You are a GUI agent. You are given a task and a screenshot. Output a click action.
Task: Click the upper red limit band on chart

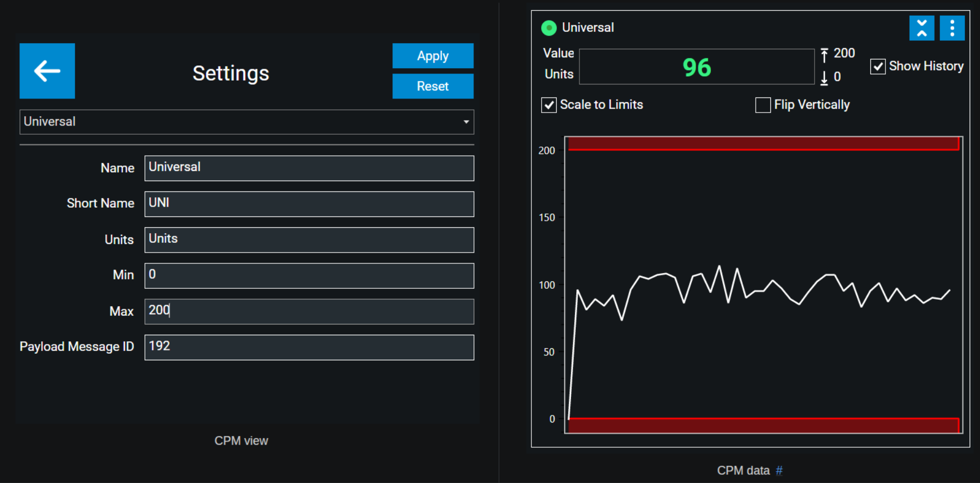pos(763,143)
